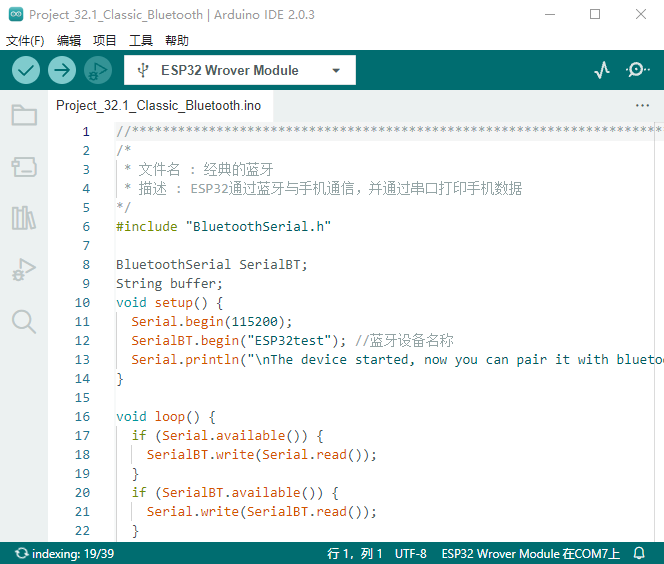Click ESP32 Wrover Module 在COM7上 in status bar

[530, 553]
